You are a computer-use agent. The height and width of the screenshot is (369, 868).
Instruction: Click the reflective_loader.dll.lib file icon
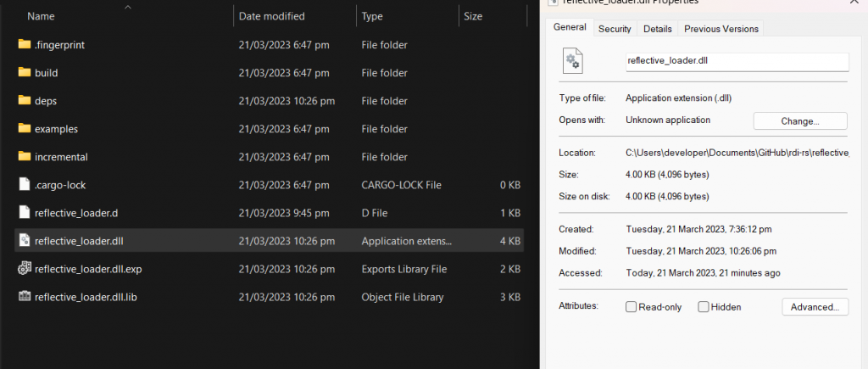pyautogui.click(x=24, y=297)
